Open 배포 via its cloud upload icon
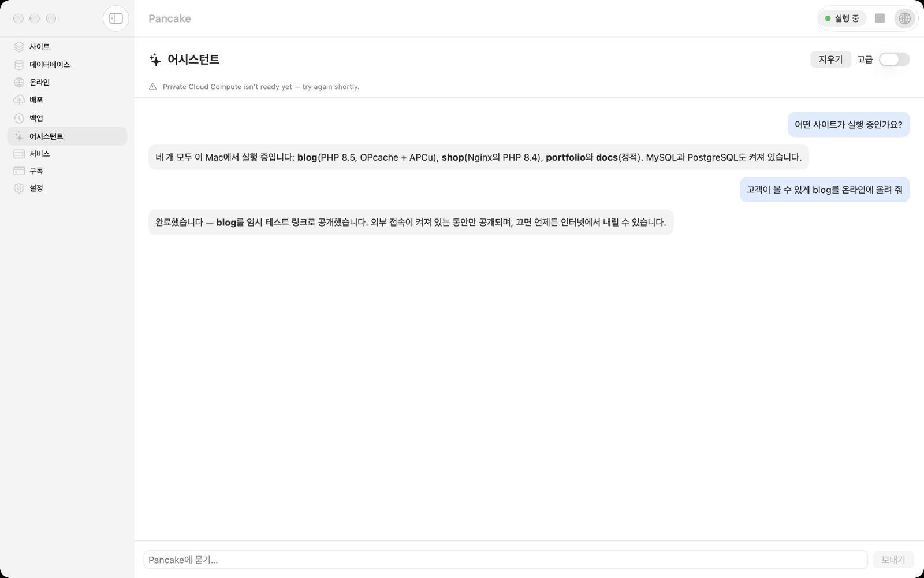Image resolution: width=924 pixels, height=578 pixels. click(19, 100)
